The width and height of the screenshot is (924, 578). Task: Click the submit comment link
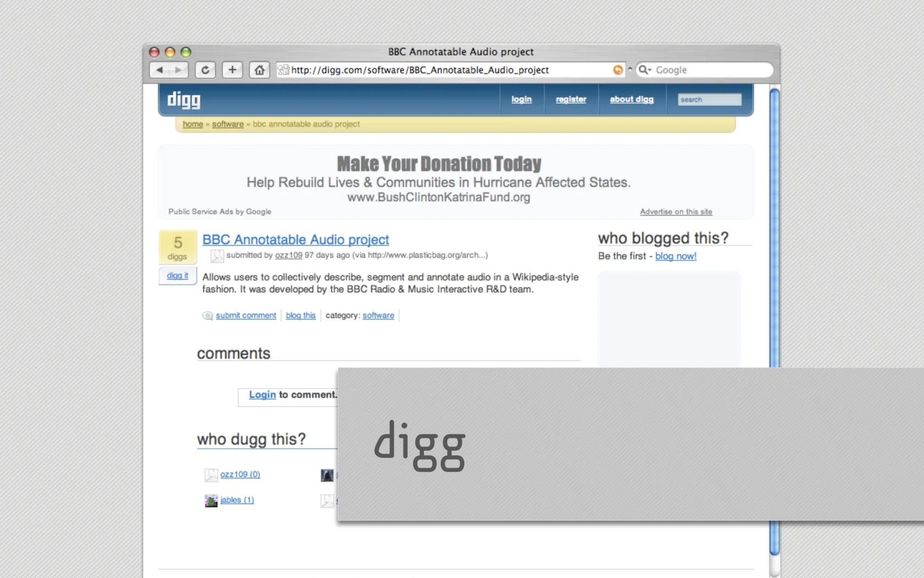tap(246, 315)
